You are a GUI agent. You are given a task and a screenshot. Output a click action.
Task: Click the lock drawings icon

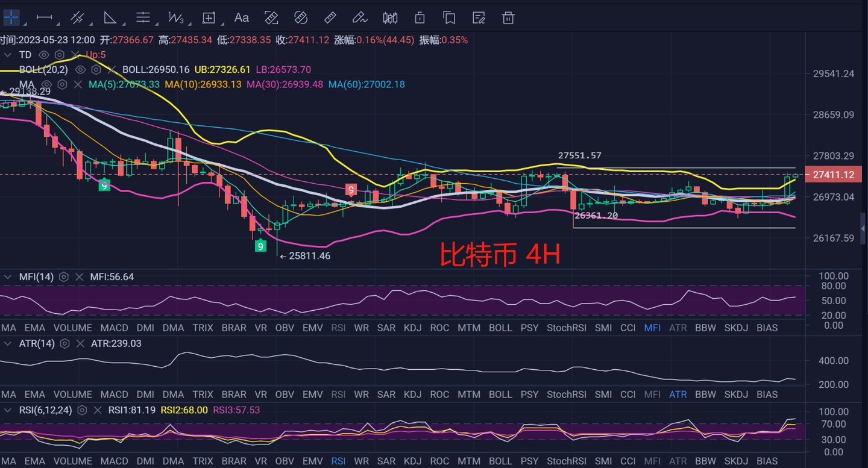click(x=420, y=17)
